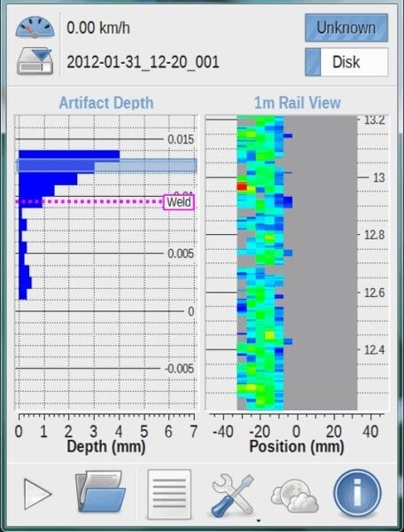
Task: Click the Artifact Depth chart title
Action: pos(106,103)
